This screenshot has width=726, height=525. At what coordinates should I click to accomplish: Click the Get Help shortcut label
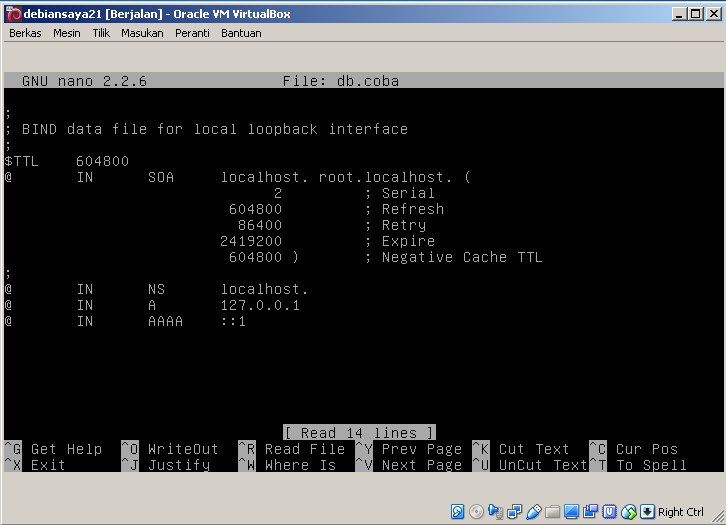pos(66,449)
